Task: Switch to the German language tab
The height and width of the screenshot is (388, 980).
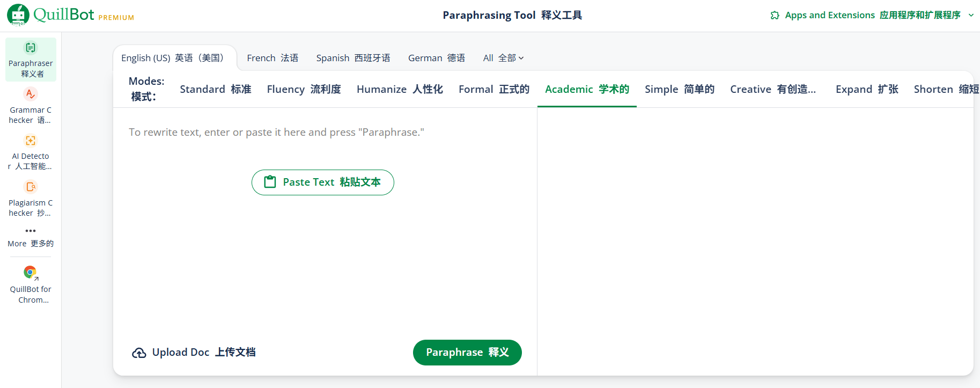Action: coord(437,58)
